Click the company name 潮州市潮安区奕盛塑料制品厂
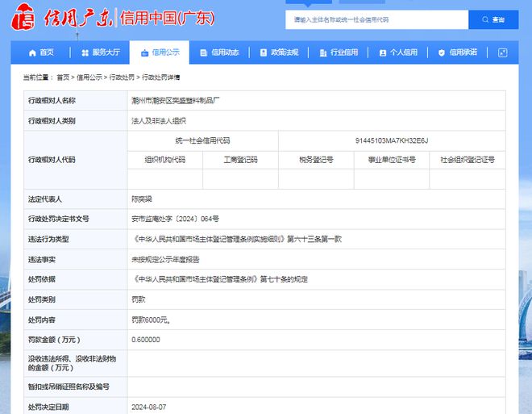 176,101
